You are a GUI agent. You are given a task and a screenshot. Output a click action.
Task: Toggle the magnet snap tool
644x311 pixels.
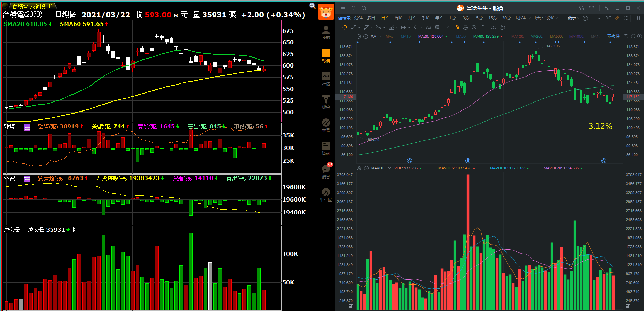click(457, 27)
